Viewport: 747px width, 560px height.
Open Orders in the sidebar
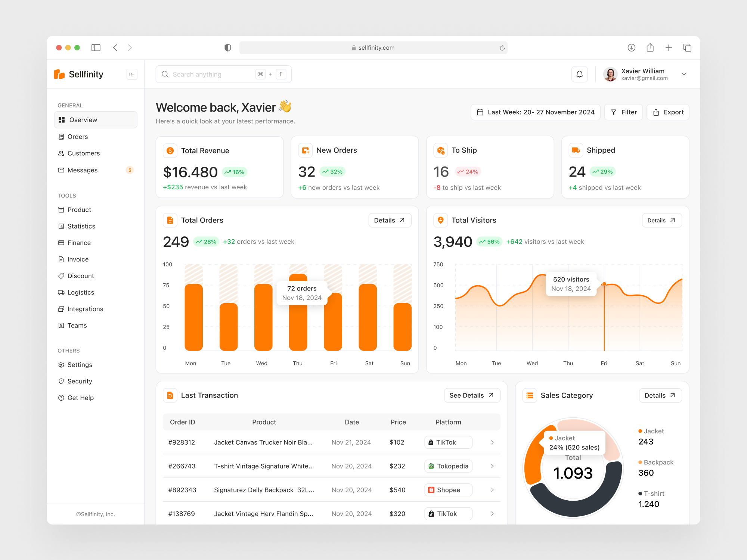coord(78,137)
